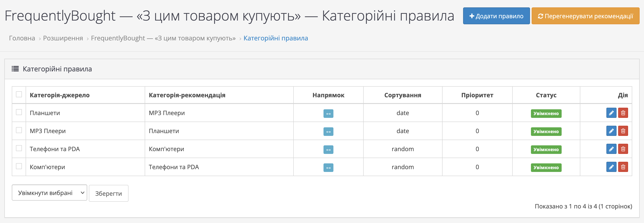This screenshot has height=223, width=644.
Task: Click the Сортування column header
Action: pyautogui.click(x=402, y=95)
